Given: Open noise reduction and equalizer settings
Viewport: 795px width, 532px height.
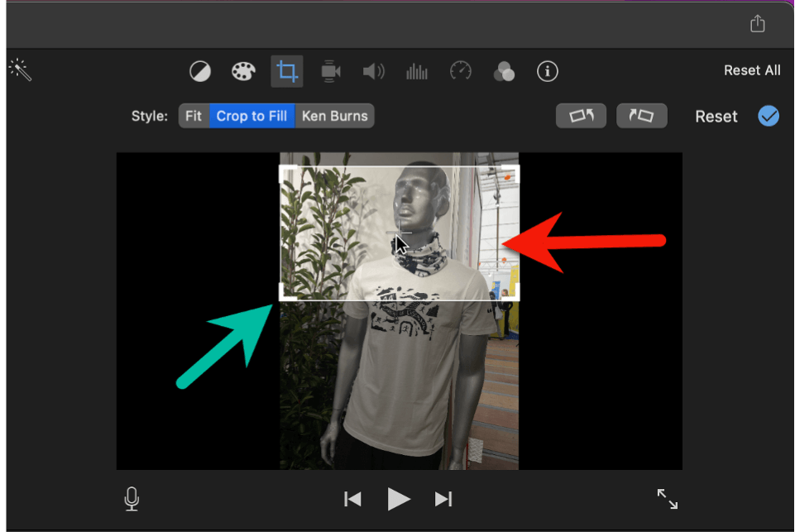Looking at the screenshot, I should 416,71.
